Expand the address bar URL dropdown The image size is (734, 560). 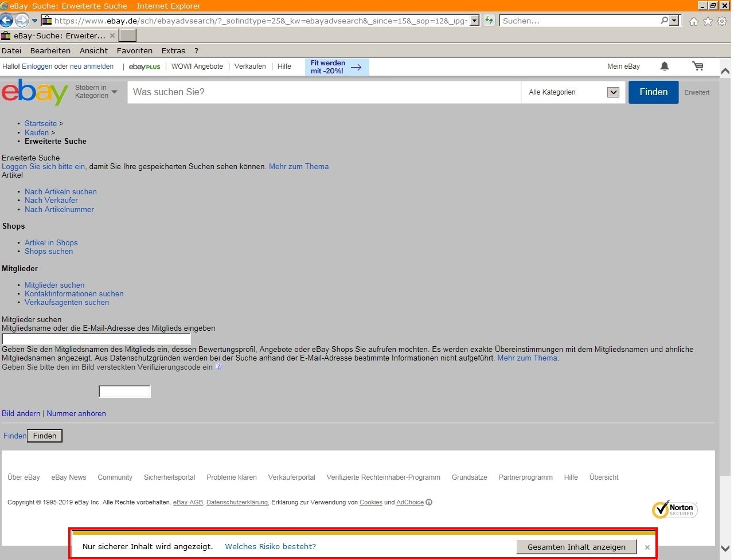474,21
